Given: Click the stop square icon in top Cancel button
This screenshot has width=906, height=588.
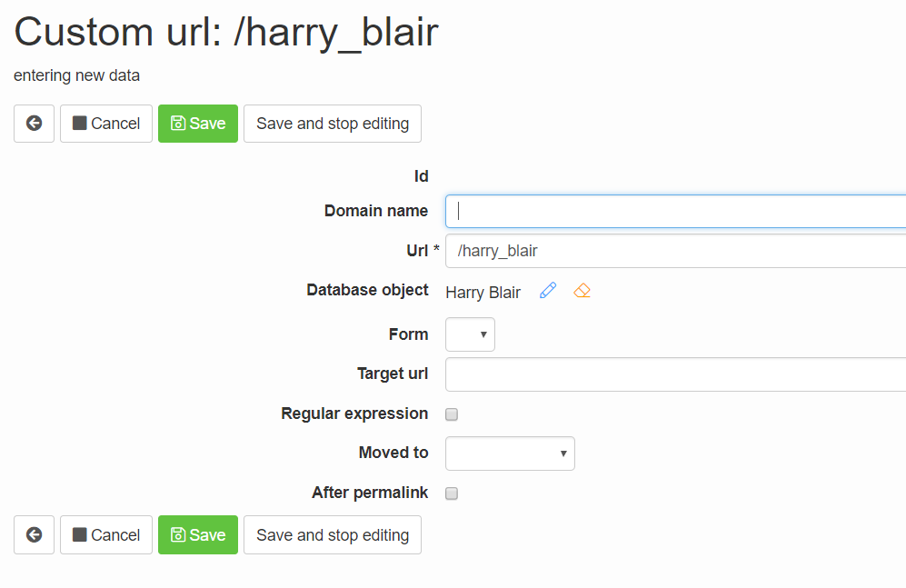Looking at the screenshot, I should pos(83,123).
